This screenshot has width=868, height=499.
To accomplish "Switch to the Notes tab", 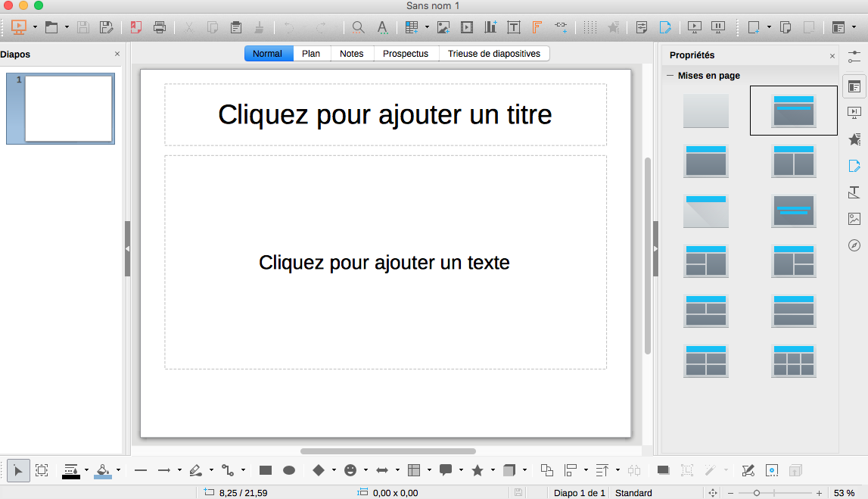I will (352, 54).
